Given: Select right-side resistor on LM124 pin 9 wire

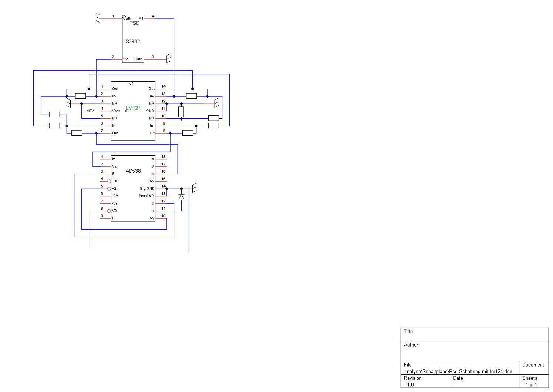Looking at the screenshot, I should click(213, 126).
